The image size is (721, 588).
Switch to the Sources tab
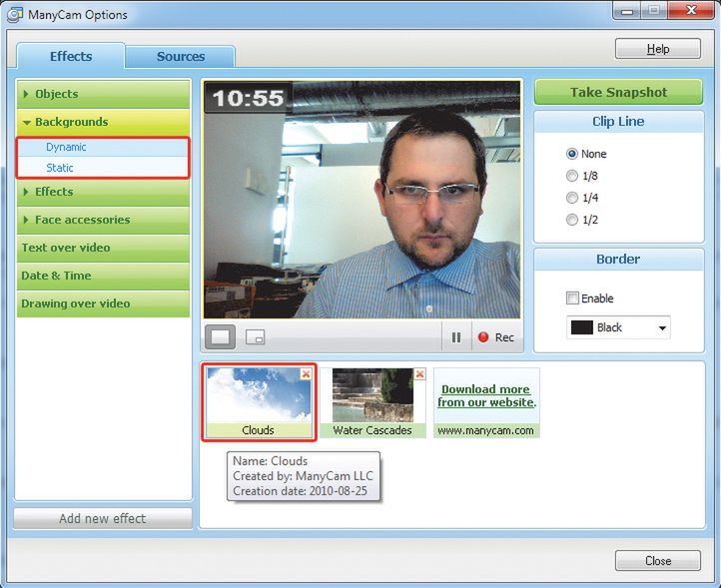point(180,57)
